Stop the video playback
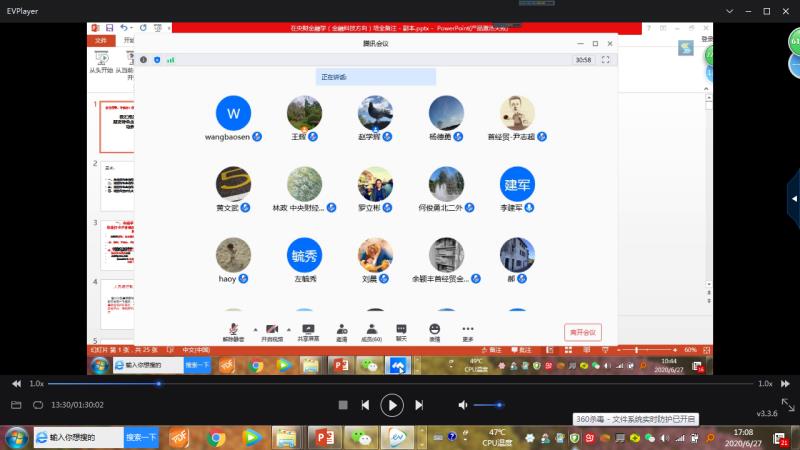 click(343, 405)
